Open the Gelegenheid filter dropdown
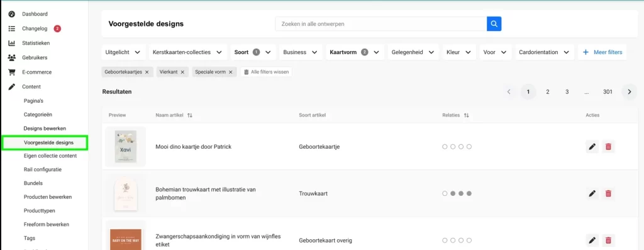This screenshot has height=250, width=644. coord(413,52)
